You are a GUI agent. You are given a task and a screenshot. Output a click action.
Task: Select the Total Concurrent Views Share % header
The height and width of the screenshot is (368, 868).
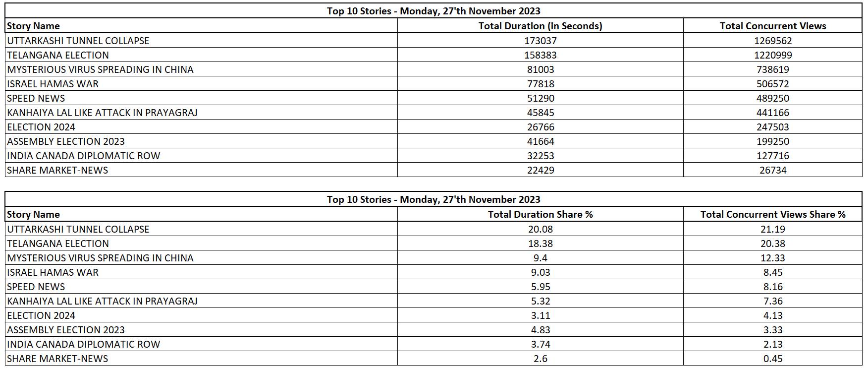pyautogui.click(x=773, y=214)
